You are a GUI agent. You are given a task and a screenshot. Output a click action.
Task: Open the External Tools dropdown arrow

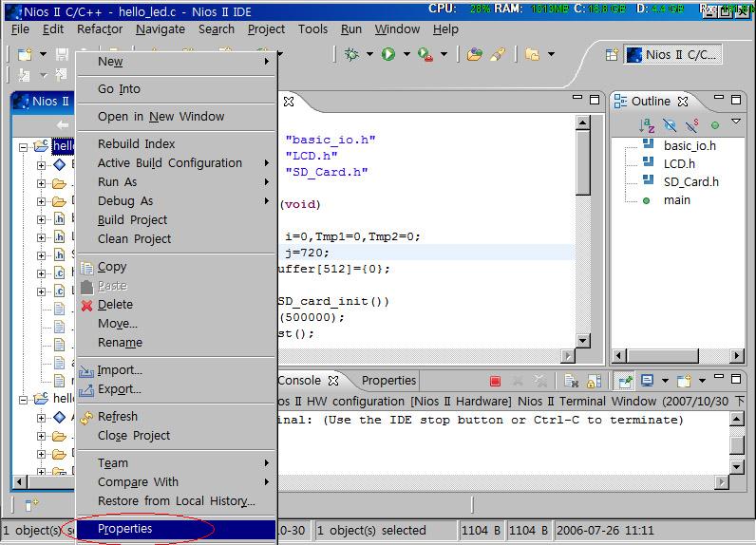tap(444, 54)
